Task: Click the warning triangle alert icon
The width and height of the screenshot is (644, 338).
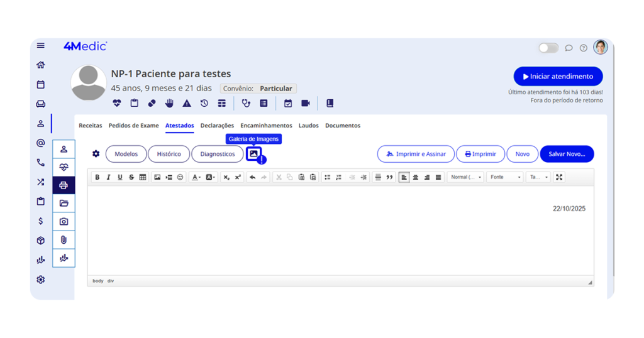Action: click(x=187, y=104)
